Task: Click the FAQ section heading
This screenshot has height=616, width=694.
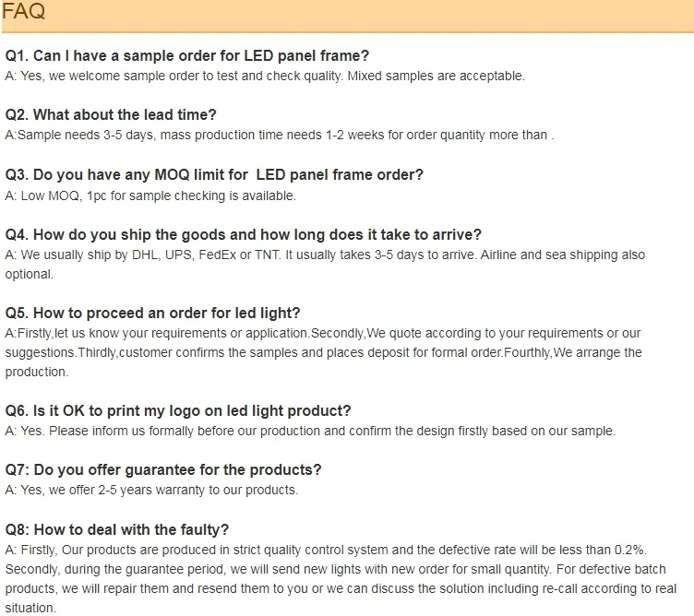Action: 24,13
